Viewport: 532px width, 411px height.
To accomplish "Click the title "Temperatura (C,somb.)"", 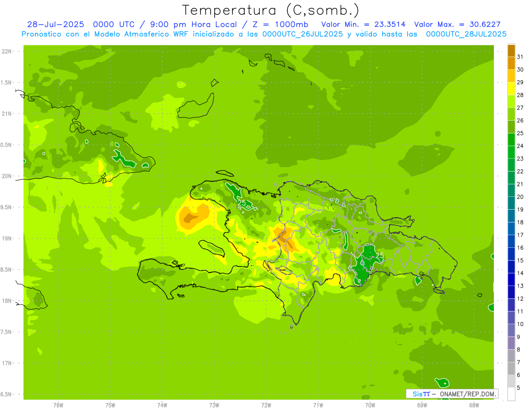I will click(x=271, y=10).
